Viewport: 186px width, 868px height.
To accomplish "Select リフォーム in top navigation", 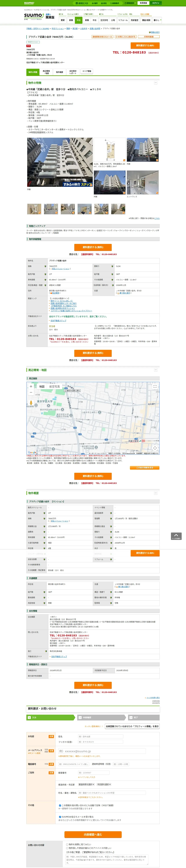I will 123,20.
